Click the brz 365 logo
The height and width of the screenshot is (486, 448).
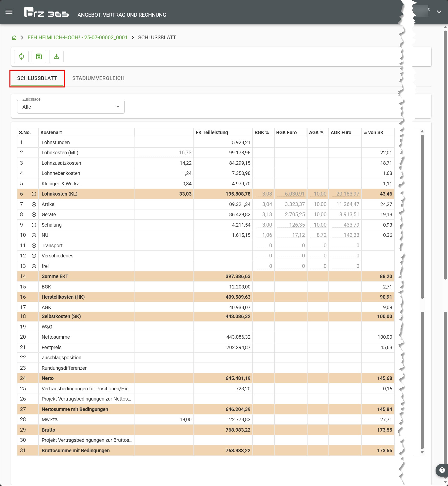[x=46, y=12]
